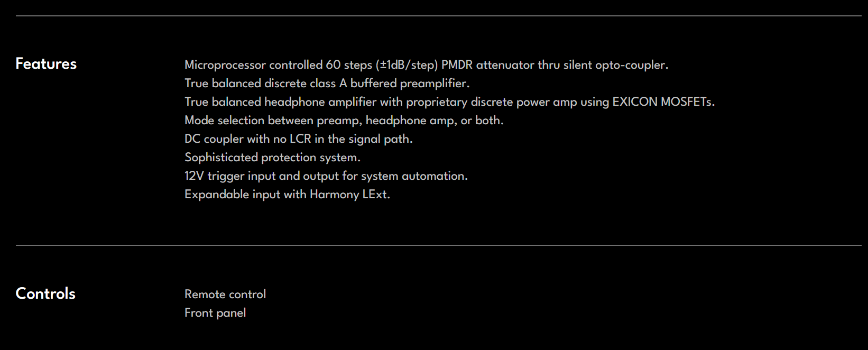Select the Remote control entry
Image resolution: width=868 pixels, height=350 pixels.
click(x=225, y=294)
